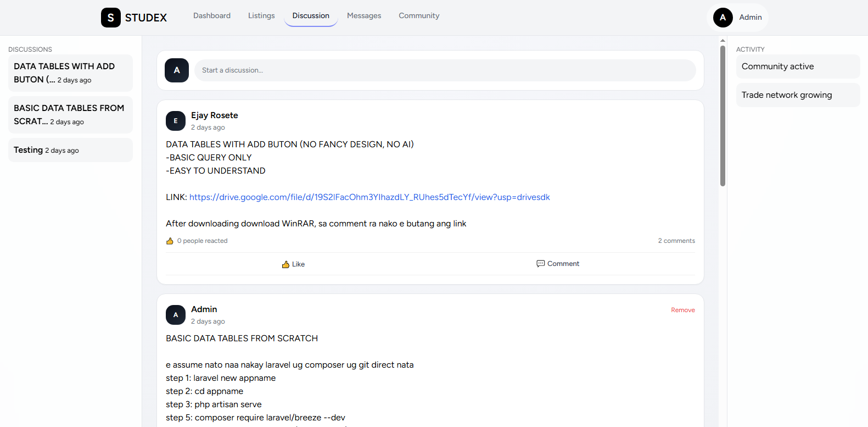Click 'step 5: composer require laravel/breeze --dev' text

point(255,418)
